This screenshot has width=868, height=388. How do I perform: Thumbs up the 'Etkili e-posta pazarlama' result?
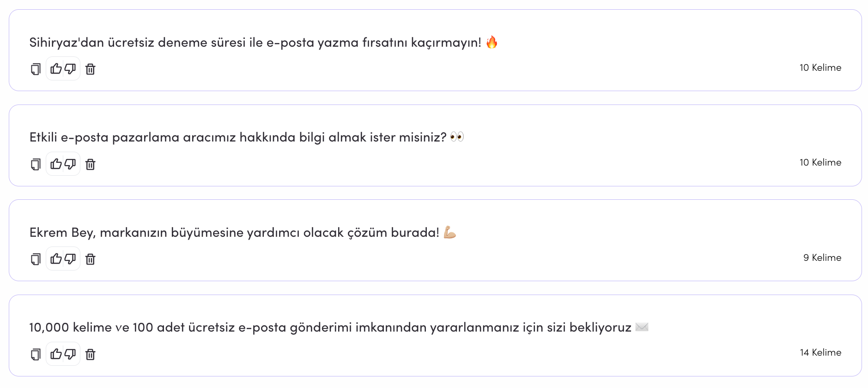(56, 164)
